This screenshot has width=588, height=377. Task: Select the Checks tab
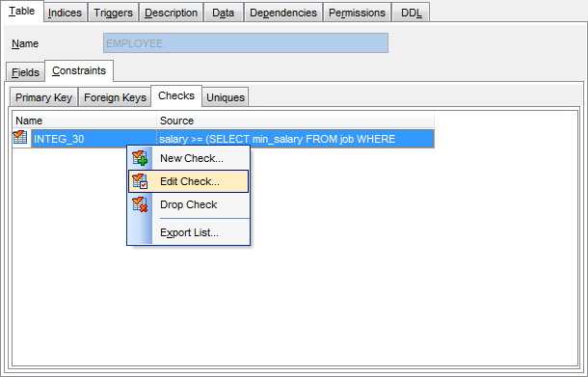176,95
